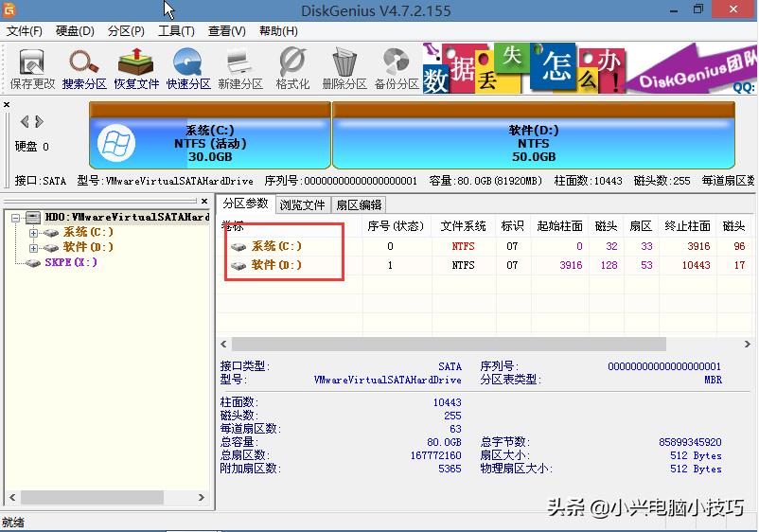Click the 序号(状态) column header

pos(396,226)
